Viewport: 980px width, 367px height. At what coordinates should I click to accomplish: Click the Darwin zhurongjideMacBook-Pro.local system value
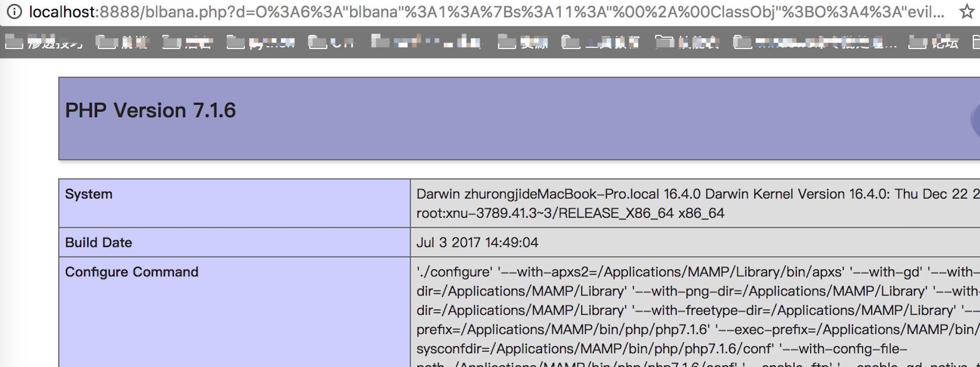[x=698, y=194]
